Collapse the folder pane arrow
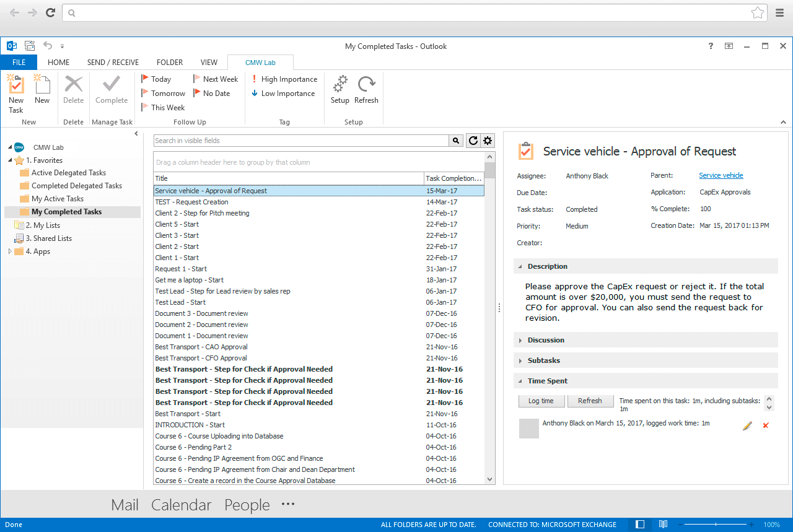Screen dimensions: 793x532 pyautogui.click(x=136, y=134)
